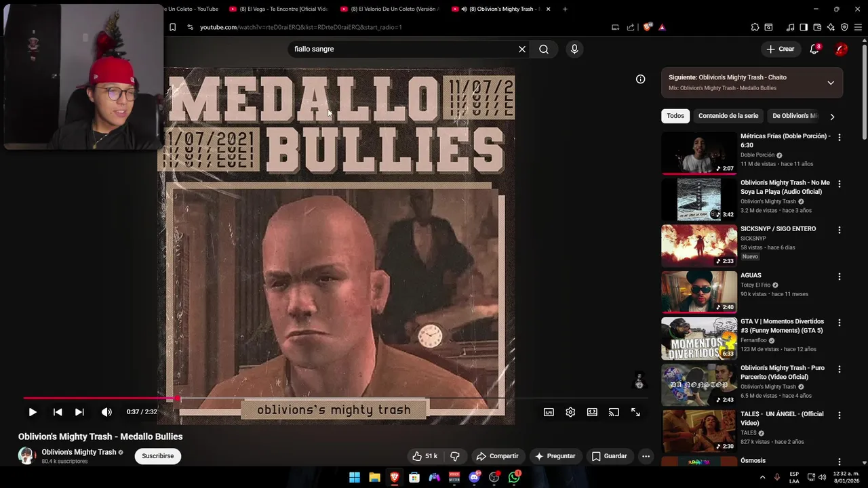The height and width of the screenshot is (488, 868).
Task: Open the Crear upload menu
Action: pyautogui.click(x=780, y=49)
